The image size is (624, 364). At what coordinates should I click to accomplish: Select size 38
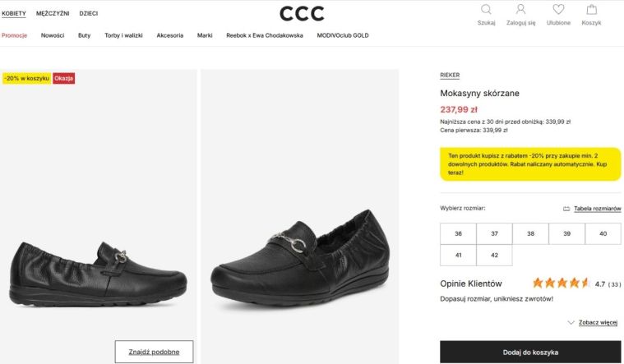pyautogui.click(x=530, y=233)
